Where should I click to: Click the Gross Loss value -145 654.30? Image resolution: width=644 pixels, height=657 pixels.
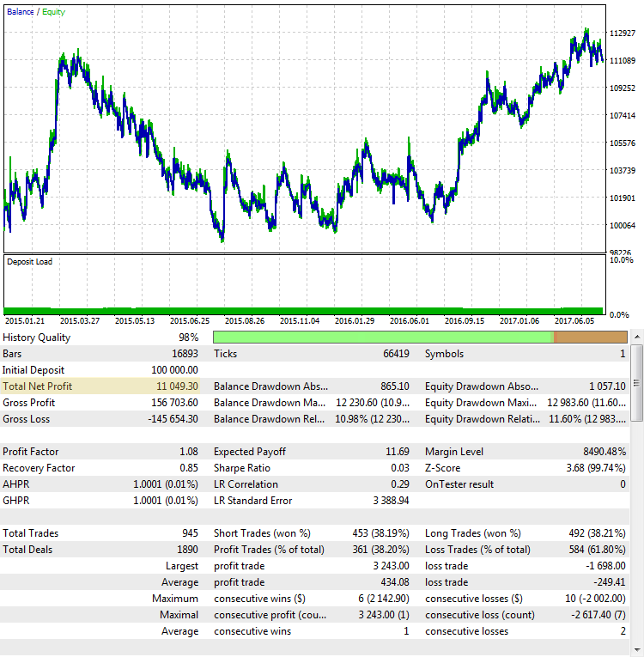point(173,419)
